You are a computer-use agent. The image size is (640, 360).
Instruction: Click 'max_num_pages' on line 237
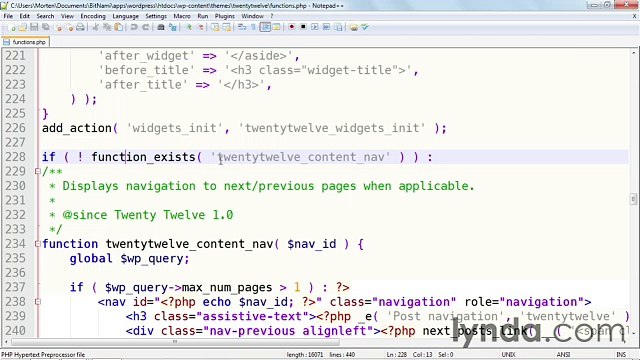(227, 288)
